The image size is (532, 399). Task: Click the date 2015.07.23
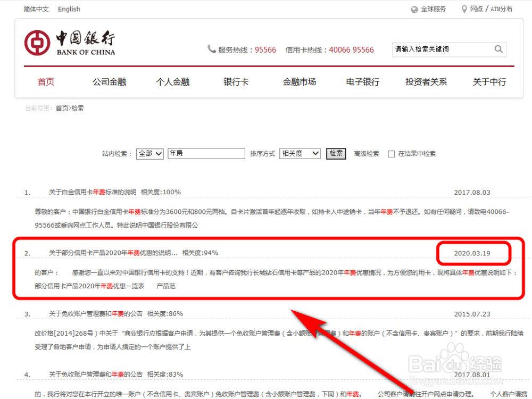click(472, 314)
